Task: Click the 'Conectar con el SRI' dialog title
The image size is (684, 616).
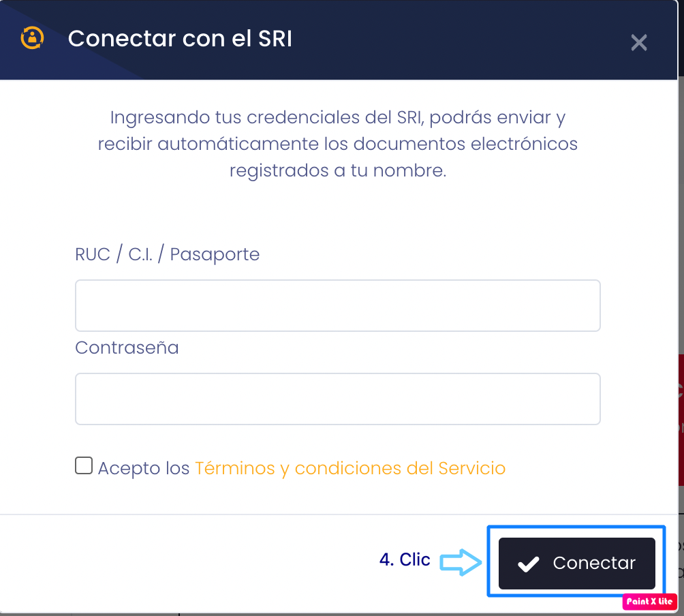Action: click(181, 39)
